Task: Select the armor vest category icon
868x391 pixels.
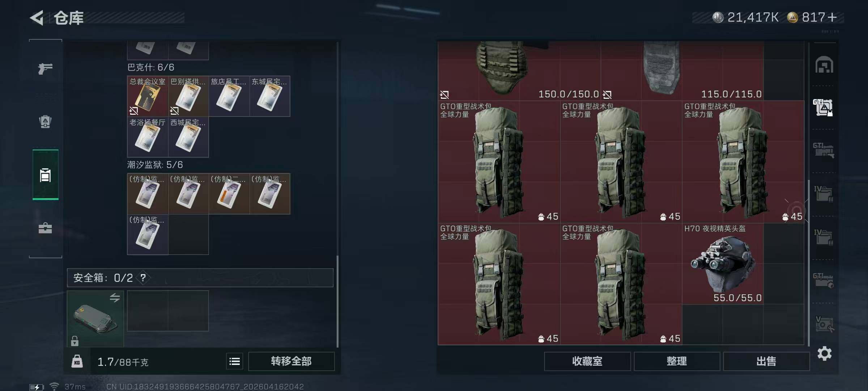Action: [x=45, y=121]
